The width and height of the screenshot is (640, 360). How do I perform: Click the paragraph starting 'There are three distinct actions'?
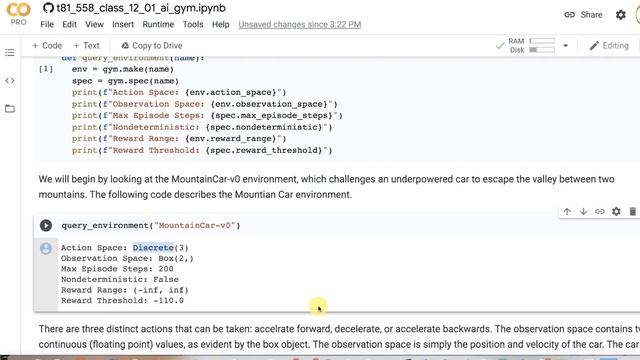click(x=339, y=337)
